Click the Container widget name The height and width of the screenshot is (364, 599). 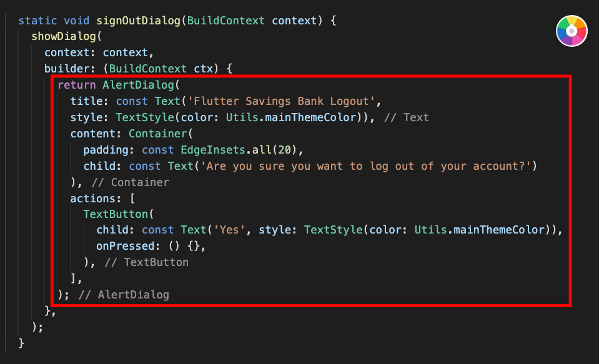click(x=158, y=134)
